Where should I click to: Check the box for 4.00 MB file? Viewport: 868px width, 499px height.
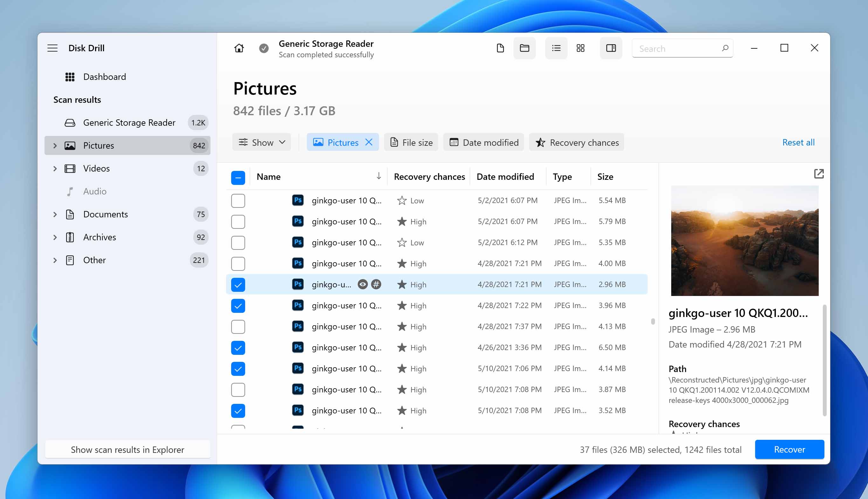pos(238,264)
